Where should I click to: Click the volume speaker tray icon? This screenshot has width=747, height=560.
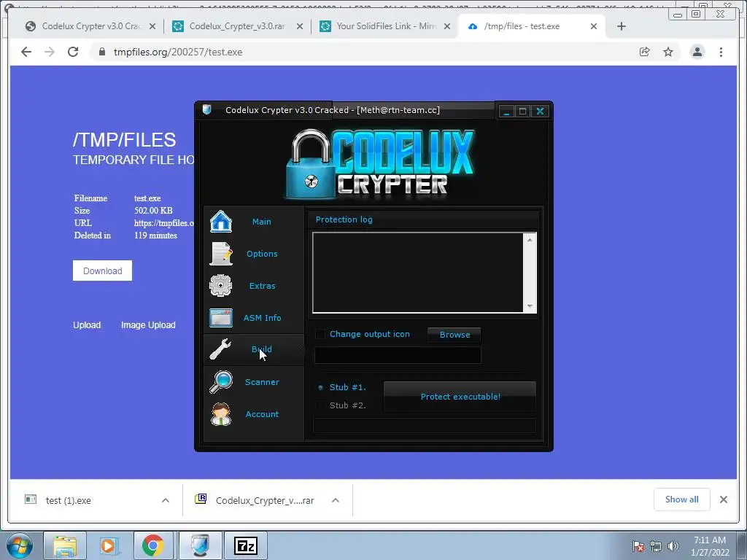pyautogui.click(x=673, y=546)
